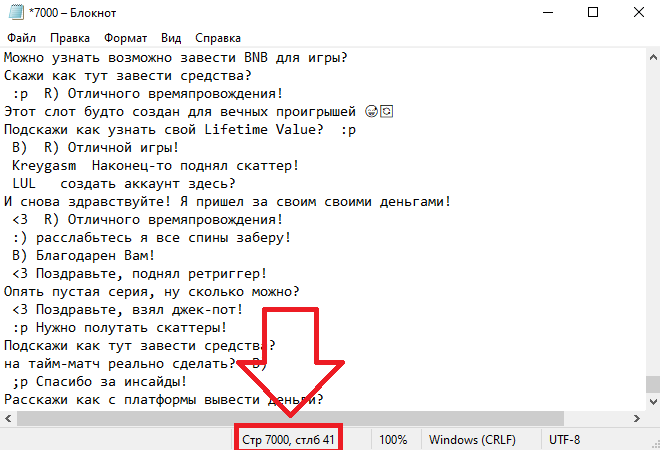Image resolution: width=660 pixels, height=450 pixels.
Task: Click line 'Нужно полутать скаттеры!'
Action: (120, 328)
